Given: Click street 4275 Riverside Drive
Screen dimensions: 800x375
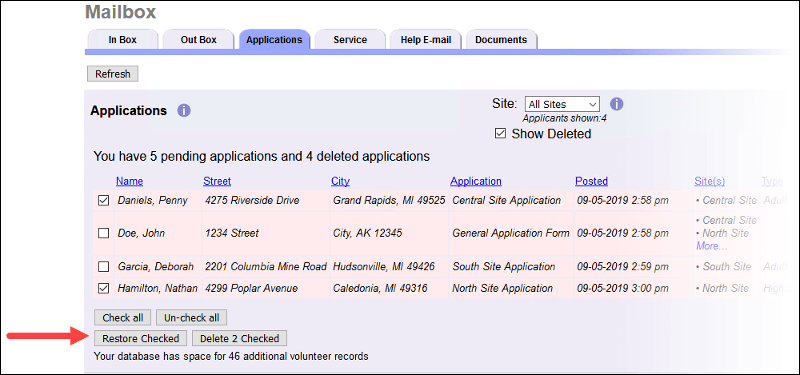Looking at the screenshot, I should click(x=252, y=201).
